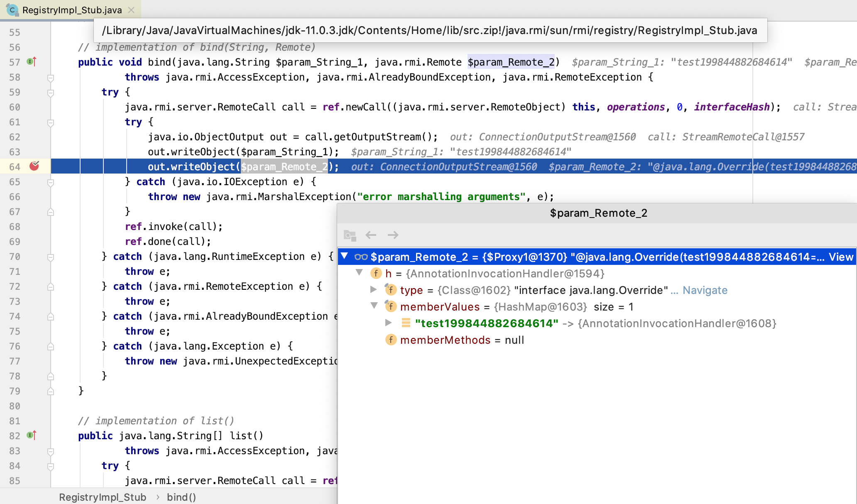Collapse the memberValues HashMap node
The image size is (857, 504).
(x=374, y=306)
